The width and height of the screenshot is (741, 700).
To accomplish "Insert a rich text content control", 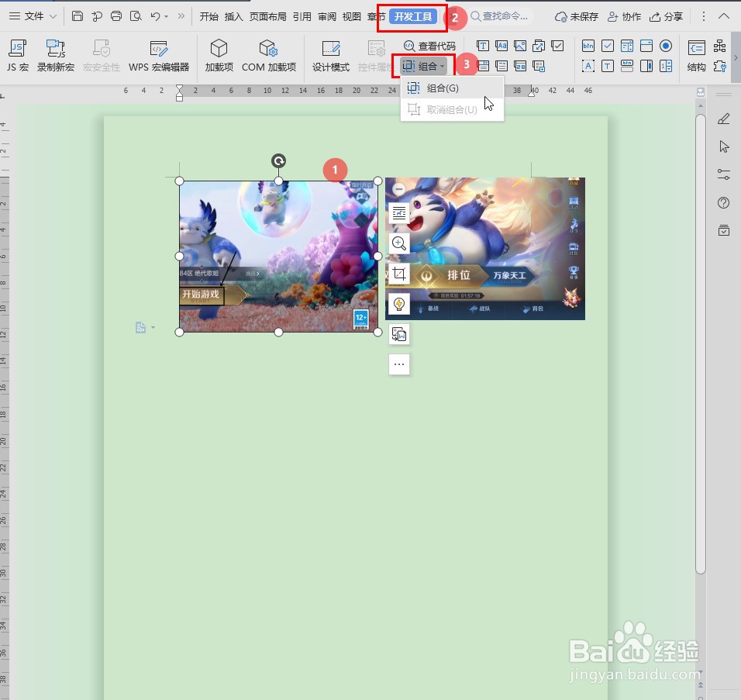I will [482, 46].
